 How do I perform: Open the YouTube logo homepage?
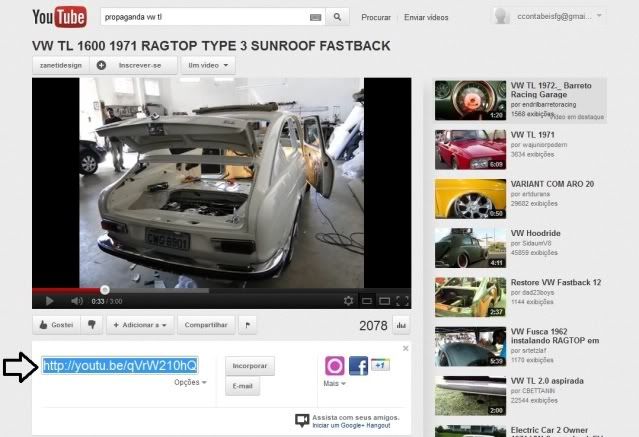point(59,17)
